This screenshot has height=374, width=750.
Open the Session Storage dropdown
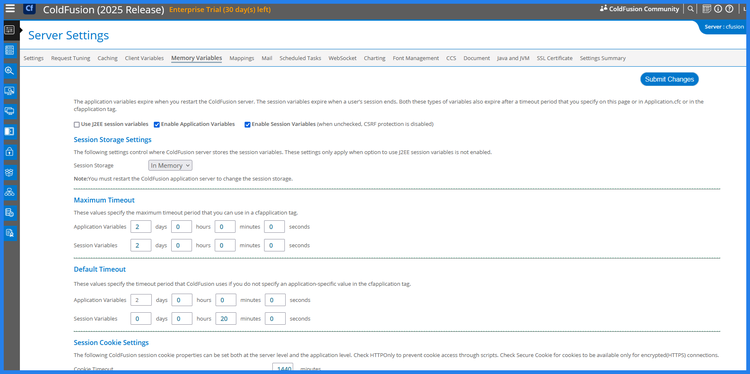coord(170,165)
